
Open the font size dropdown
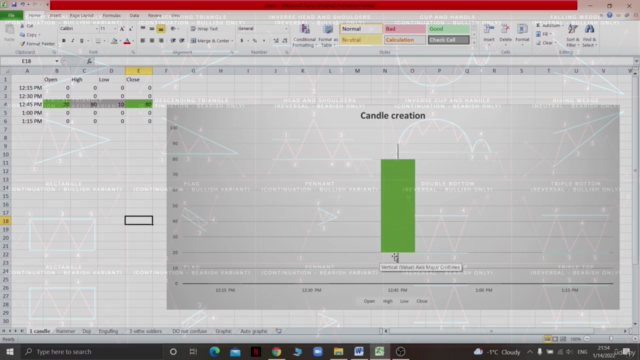(115, 29)
